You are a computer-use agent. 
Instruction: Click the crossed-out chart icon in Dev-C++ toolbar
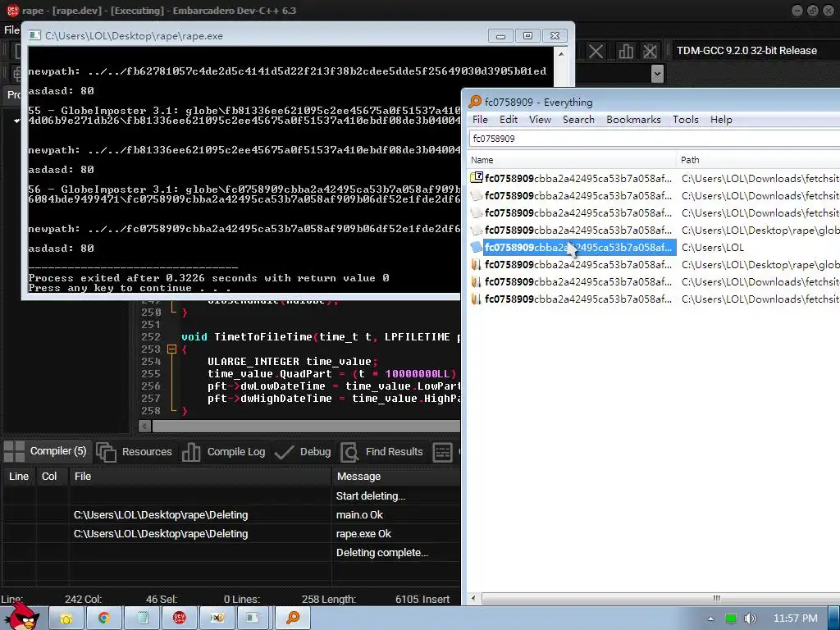(650, 52)
